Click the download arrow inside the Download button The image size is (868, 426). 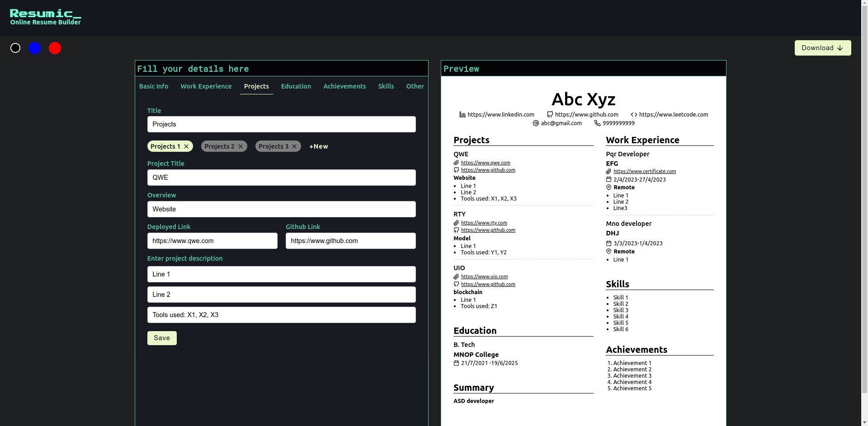840,48
